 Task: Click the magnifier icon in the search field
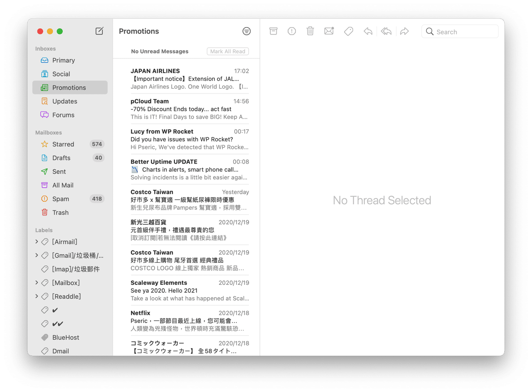(x=430, y=32)
